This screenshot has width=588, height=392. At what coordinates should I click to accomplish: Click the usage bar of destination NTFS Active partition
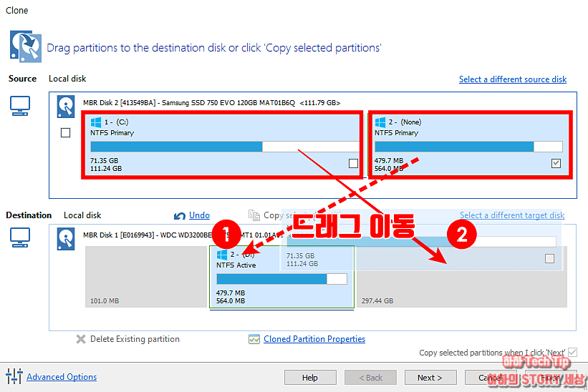281,279
